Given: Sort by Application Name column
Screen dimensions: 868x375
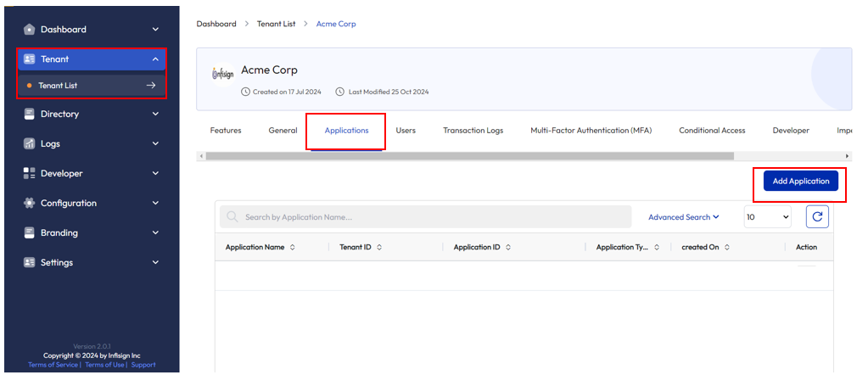Looking at the screenshot, I should [x=292, y=248].
